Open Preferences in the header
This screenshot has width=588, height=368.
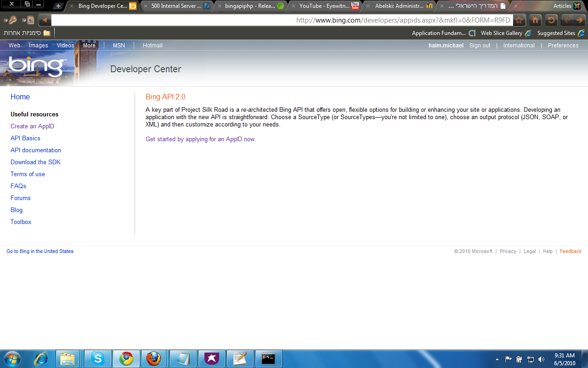[x=563, y=46]
